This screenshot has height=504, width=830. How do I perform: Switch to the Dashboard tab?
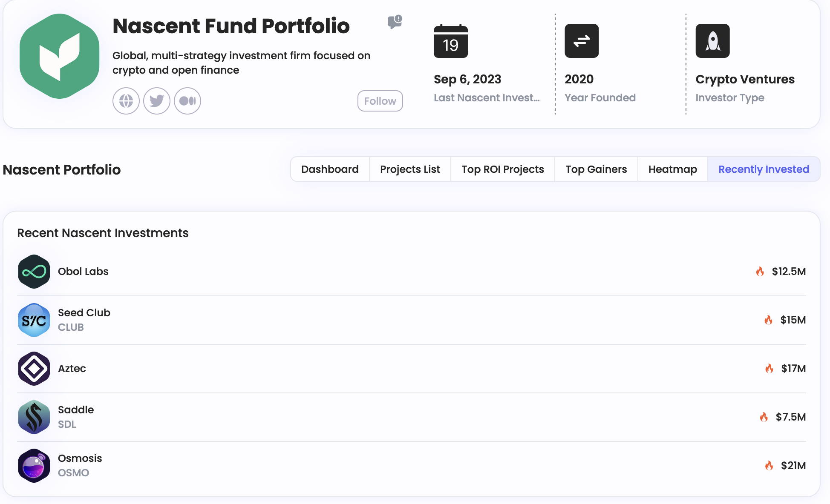coord(330,169)
